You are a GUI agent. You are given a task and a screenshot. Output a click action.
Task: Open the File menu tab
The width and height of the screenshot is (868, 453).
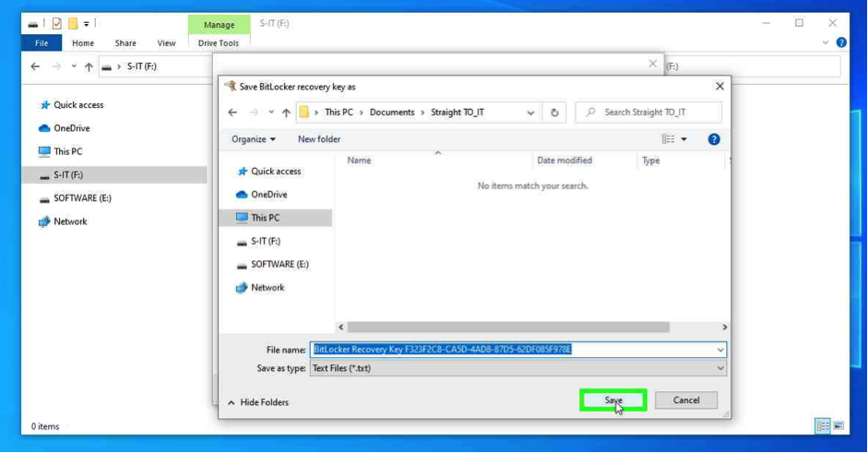(x=42, y=43)
